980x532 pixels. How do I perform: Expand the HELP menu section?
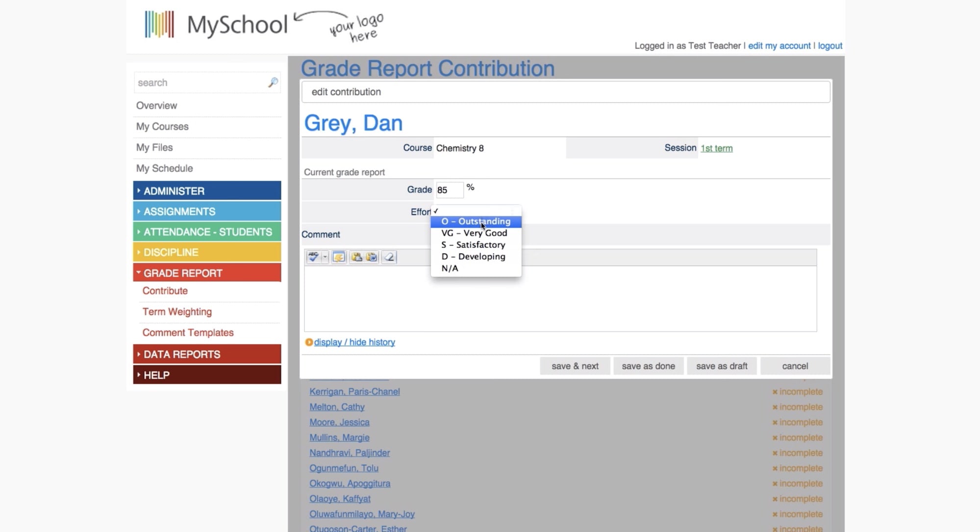tap(207, 375)
